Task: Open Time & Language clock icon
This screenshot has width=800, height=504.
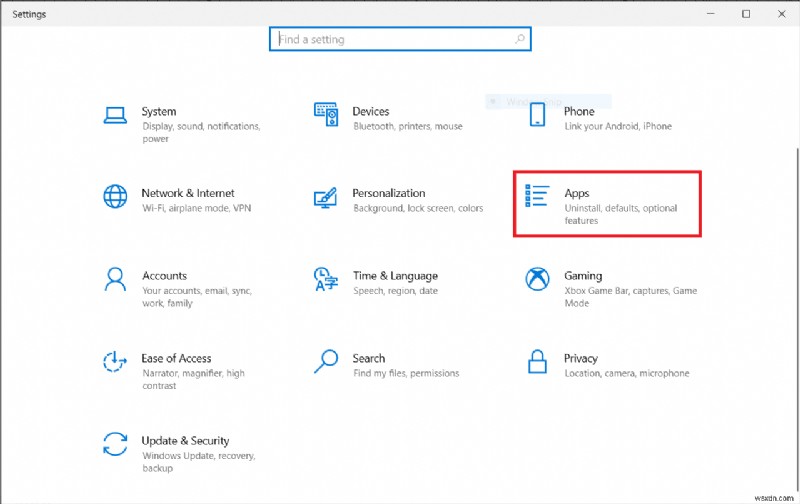Action: (x=326, y=278)
